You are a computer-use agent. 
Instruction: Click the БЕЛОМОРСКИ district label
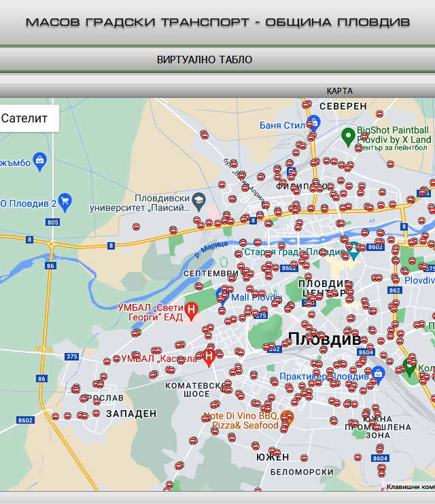click(x=302, y=472)
